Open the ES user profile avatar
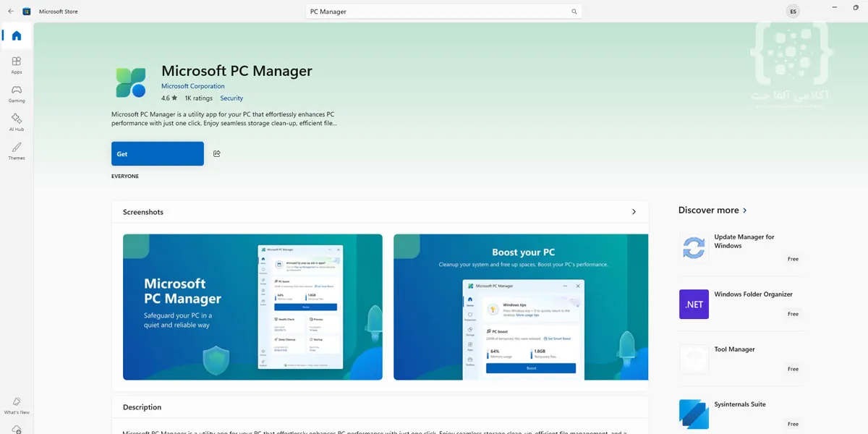The height and width of the screenshot is (434, 868). coord(793,12)
